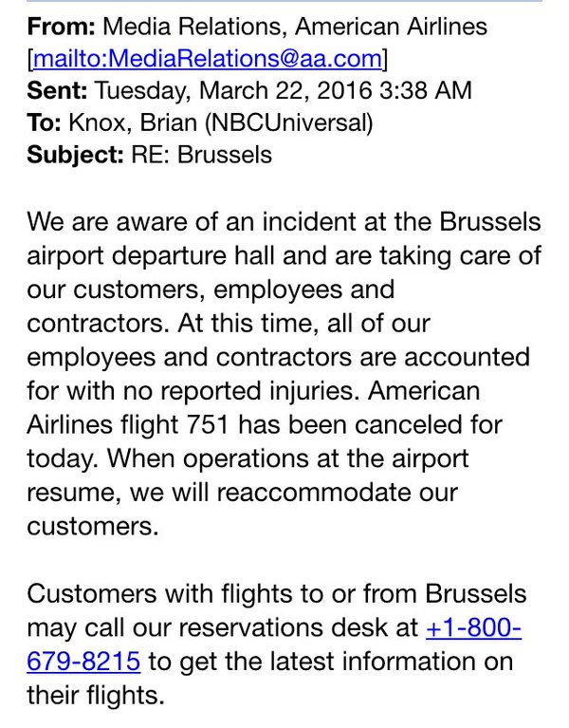Screen dimensions: 569x728
Task: Click the closing text 'their flights.'
Action: [x=96, y=696]
